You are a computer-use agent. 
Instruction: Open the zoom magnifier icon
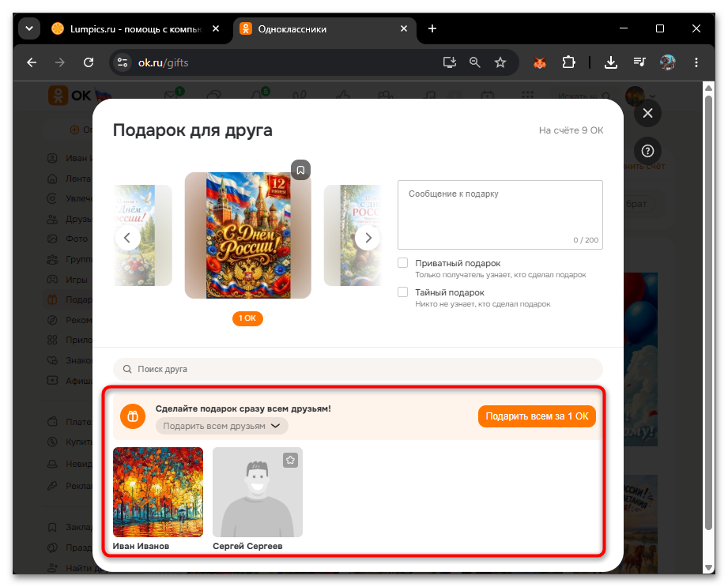tap(474, 62)
